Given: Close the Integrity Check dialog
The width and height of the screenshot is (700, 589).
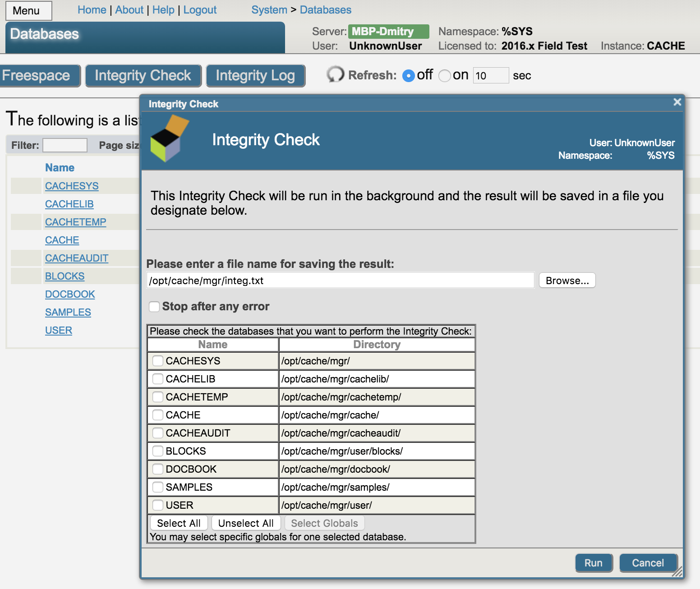Looking at the screenshot, I should point(677,102).
